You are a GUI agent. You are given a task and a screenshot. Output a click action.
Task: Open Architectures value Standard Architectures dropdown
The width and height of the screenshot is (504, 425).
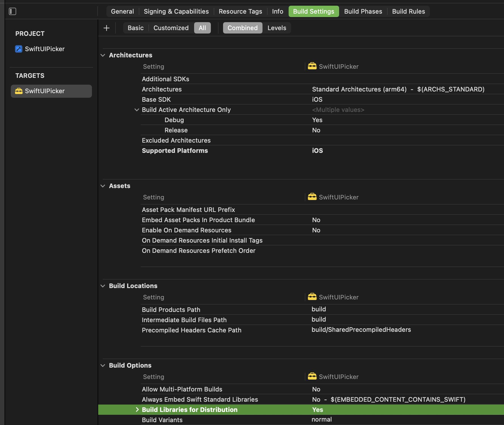coord(398,89)
